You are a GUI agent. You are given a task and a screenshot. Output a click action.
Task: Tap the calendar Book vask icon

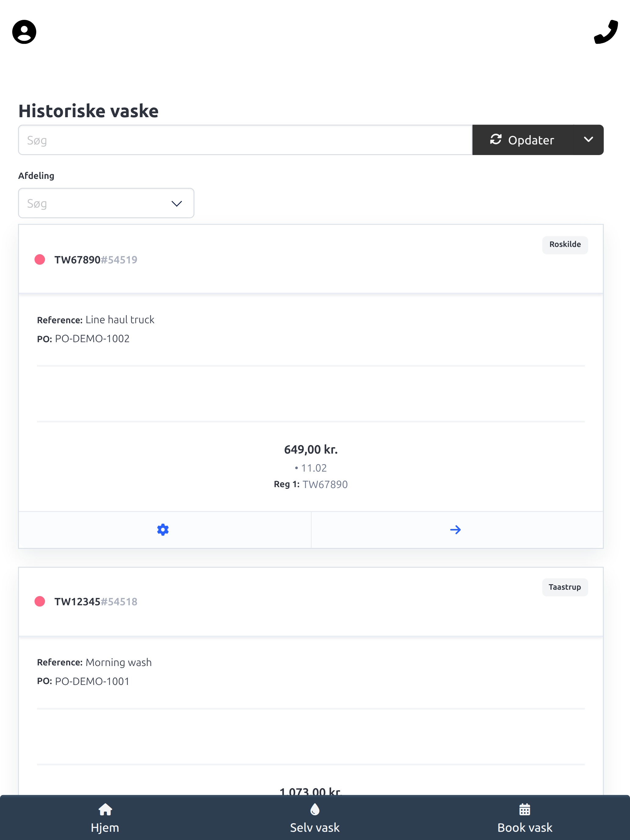pos(525,809)
